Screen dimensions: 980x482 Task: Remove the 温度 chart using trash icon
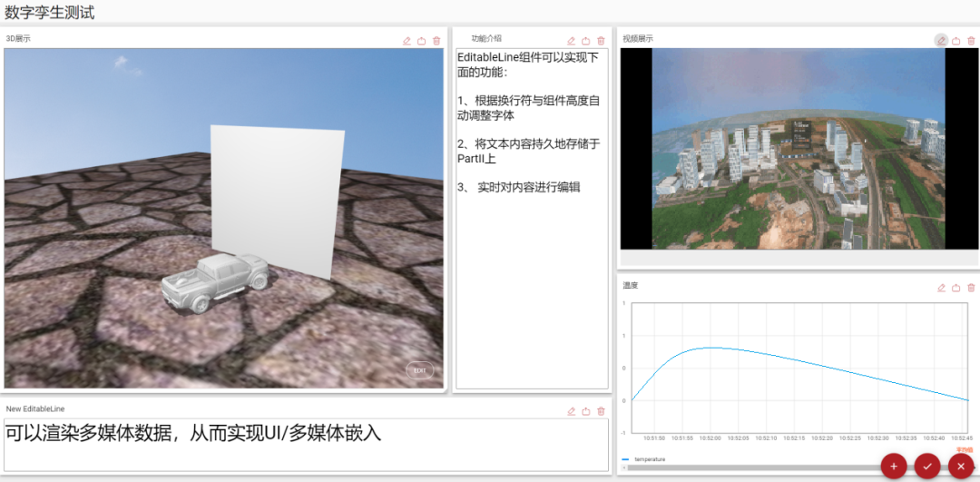pos(971,288)
